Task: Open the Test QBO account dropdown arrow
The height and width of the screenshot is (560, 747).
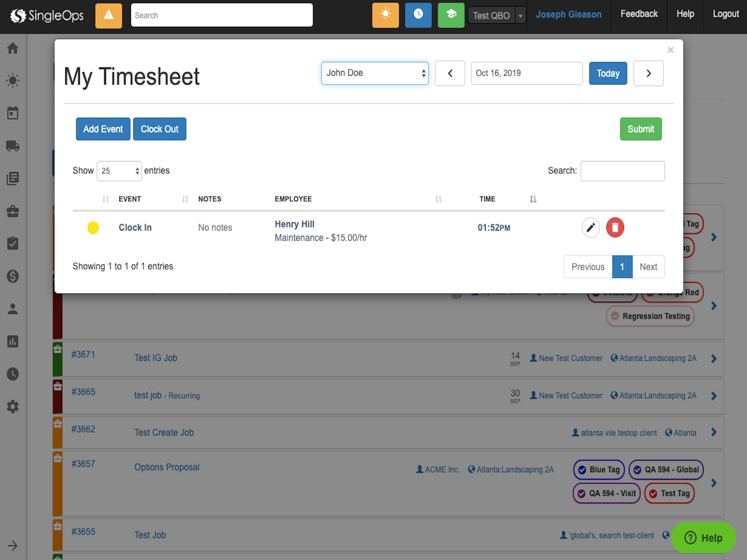Action: [x=520, y=16]
